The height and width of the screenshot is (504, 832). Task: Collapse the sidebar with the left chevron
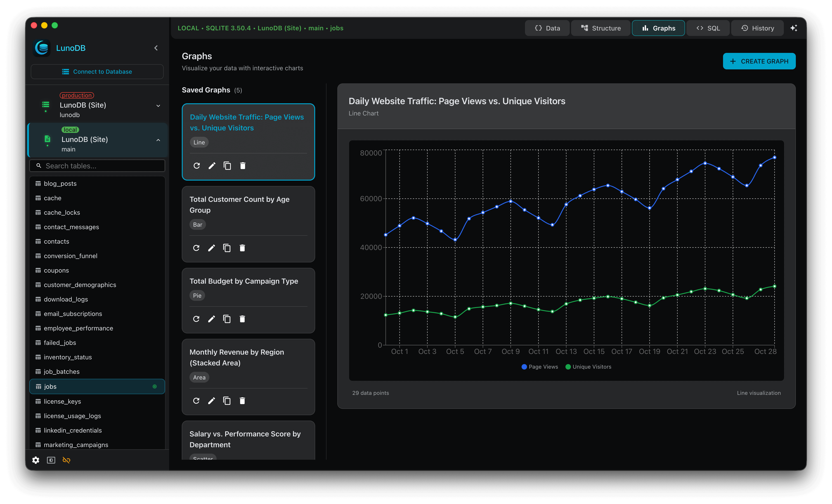156,48
